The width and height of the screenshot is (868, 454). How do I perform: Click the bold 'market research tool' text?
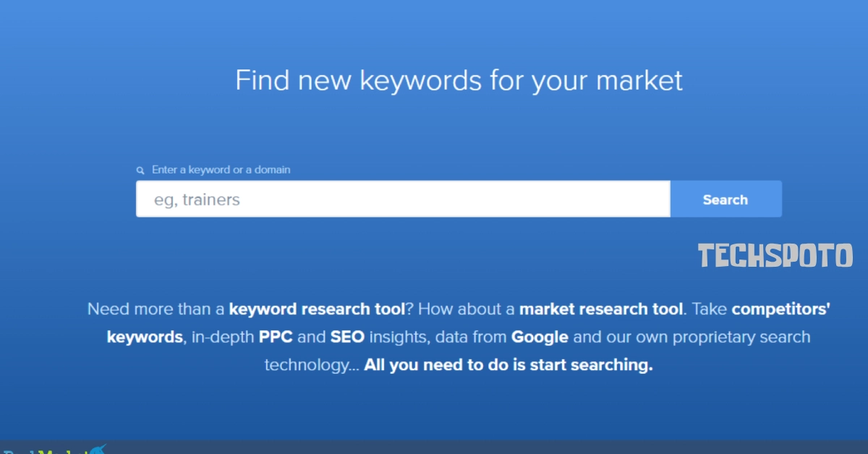[601, 309]
